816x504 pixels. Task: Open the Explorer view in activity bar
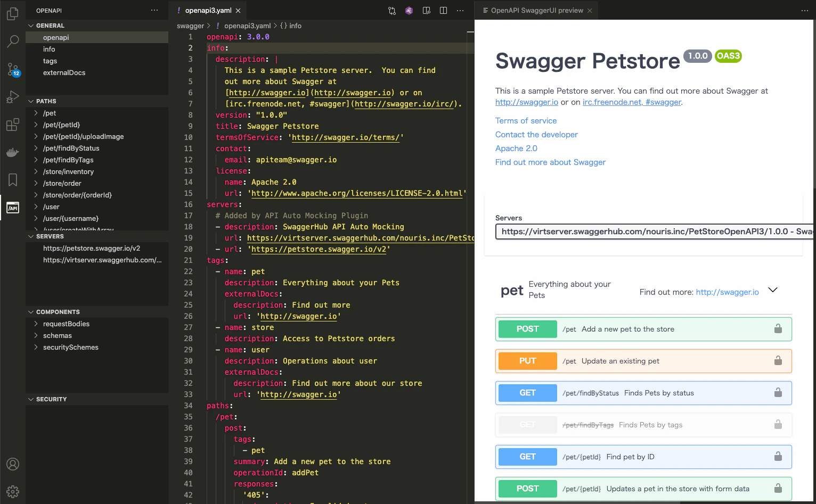[13, 13]
